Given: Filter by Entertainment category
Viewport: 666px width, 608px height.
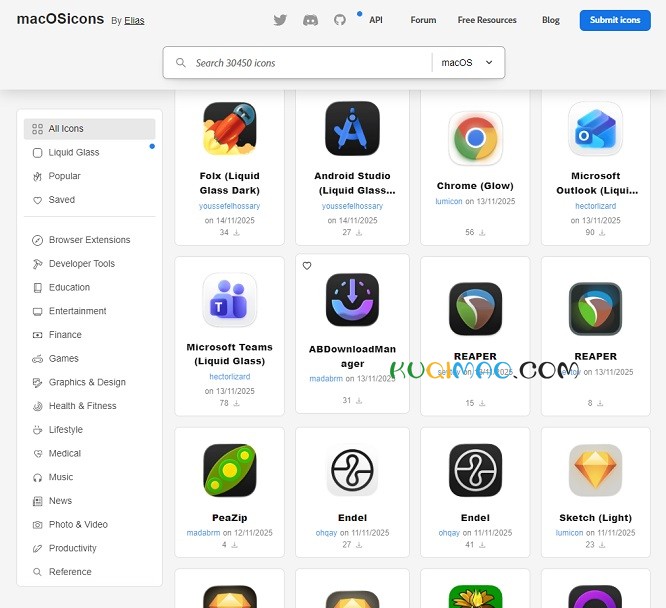Looking at the screenshot, I should pyautogui.click(x=90, y=311).
